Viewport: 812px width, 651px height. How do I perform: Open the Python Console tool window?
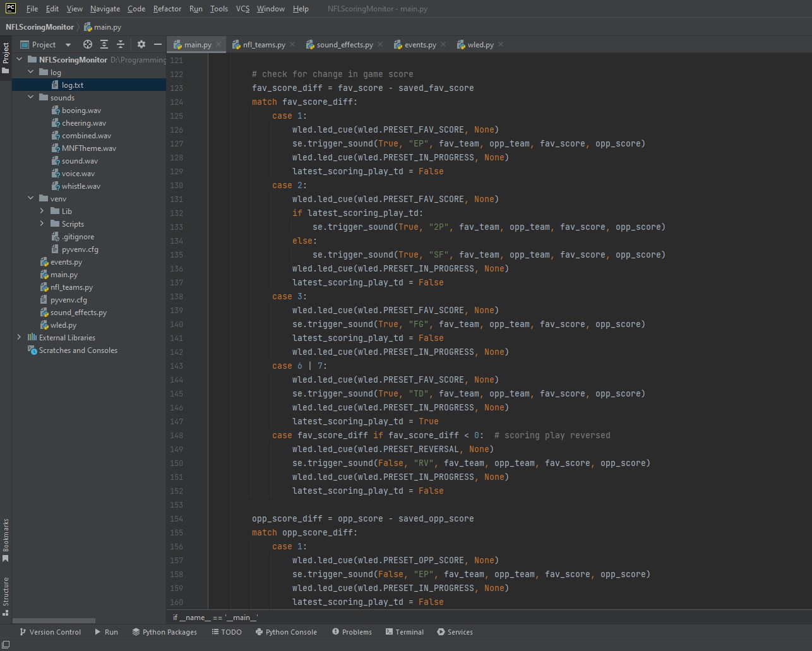[286, 632]
